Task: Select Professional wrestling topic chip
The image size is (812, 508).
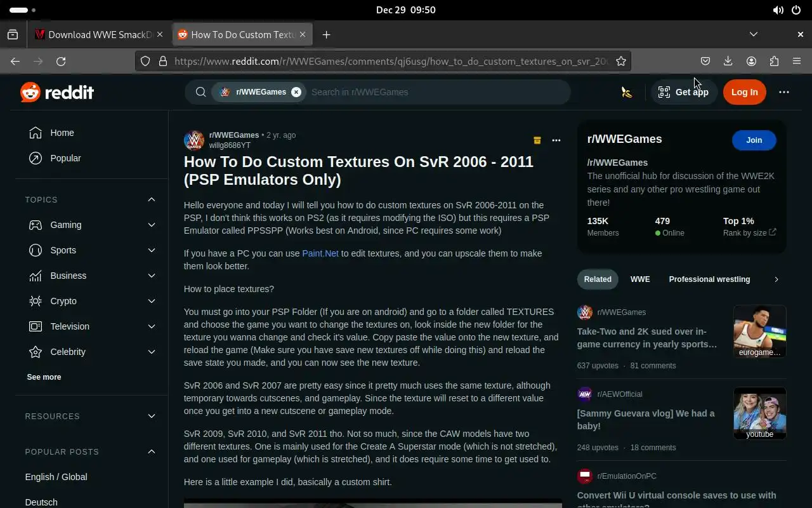Action: [x=709, y=279]
